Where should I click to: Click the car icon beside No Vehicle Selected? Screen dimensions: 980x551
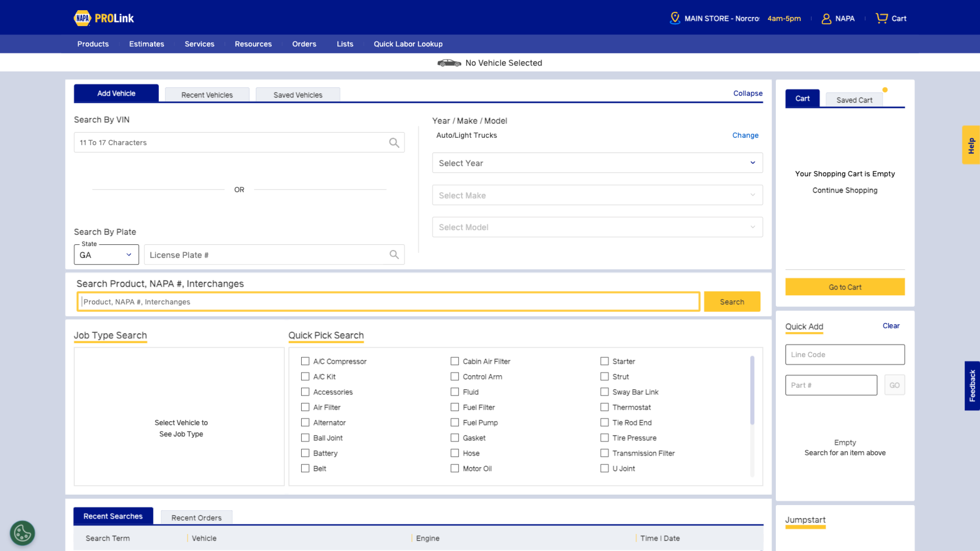pyautogui.click(x=449, y=63)
